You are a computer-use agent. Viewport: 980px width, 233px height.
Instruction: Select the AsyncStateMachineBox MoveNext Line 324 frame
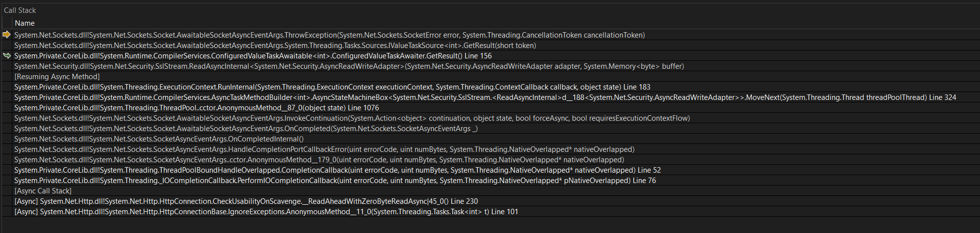coord(485,97)
